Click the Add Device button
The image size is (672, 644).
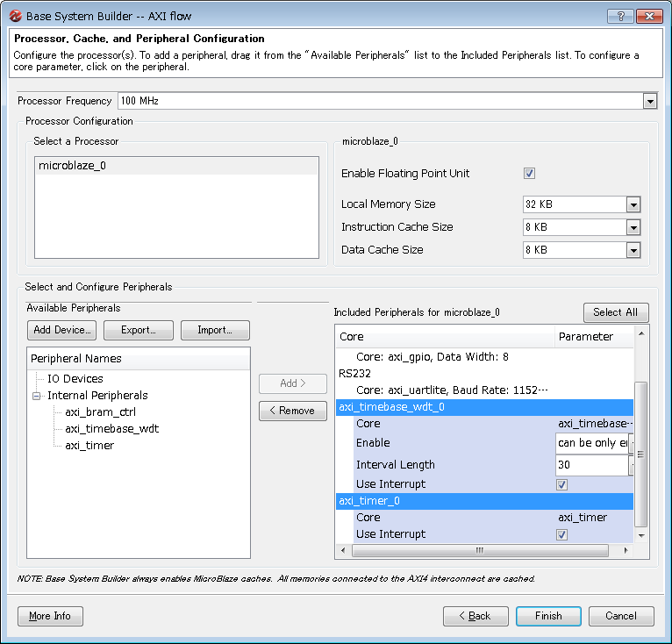point(61,330)
